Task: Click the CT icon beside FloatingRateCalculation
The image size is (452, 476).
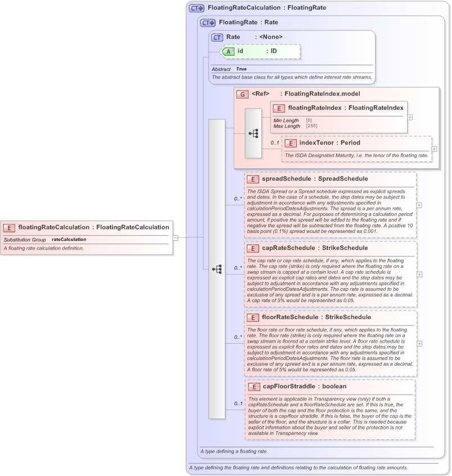Action: tap(197, 8)
